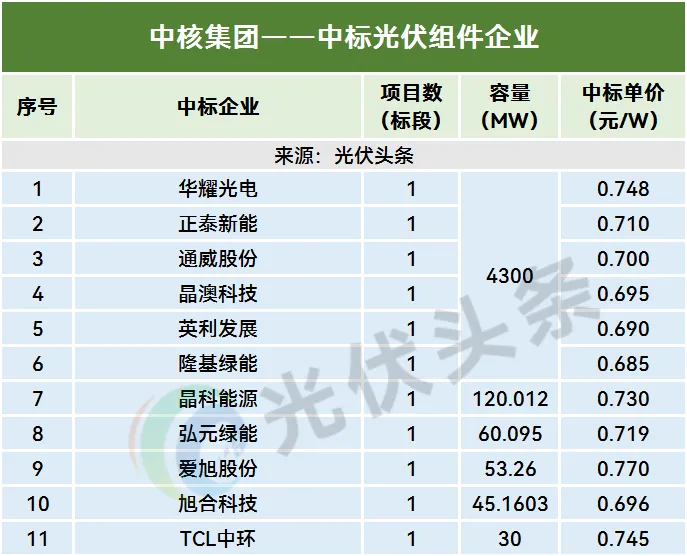
Task: Select company cell 华耀光电
Action: click(218, 188)
